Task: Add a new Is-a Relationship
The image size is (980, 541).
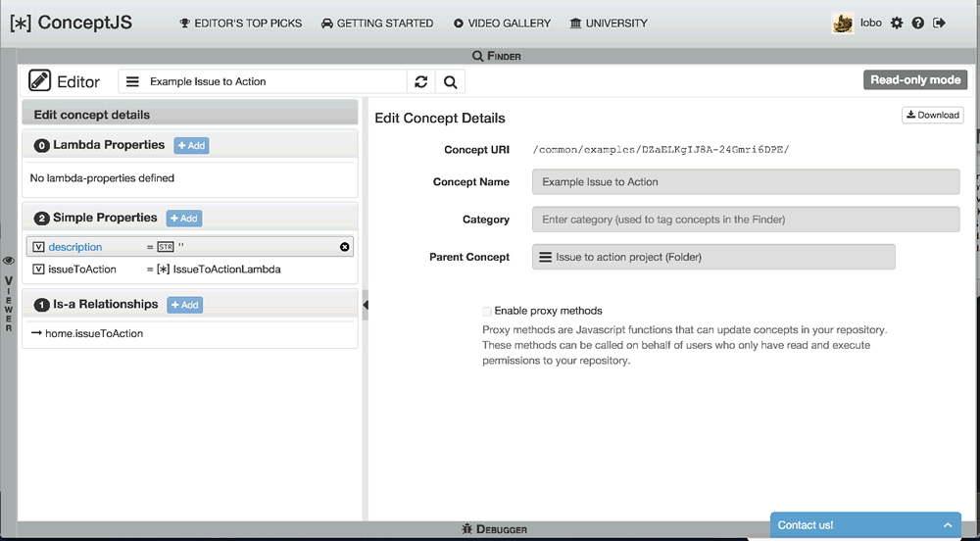Action: pyautogui.click(x=185, y=305)
